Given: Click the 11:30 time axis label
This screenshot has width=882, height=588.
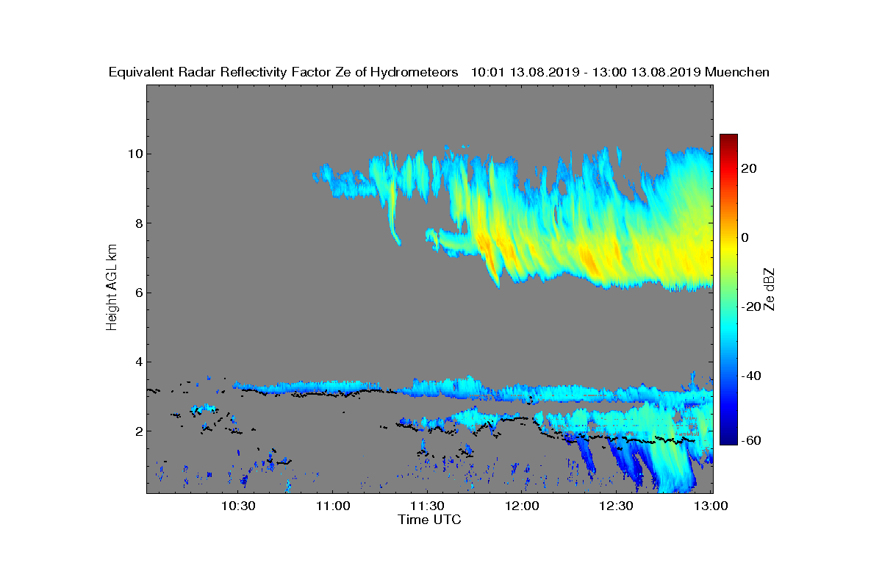Looking at the screenshot, I should pyautogui.click(x=428, y=506).
